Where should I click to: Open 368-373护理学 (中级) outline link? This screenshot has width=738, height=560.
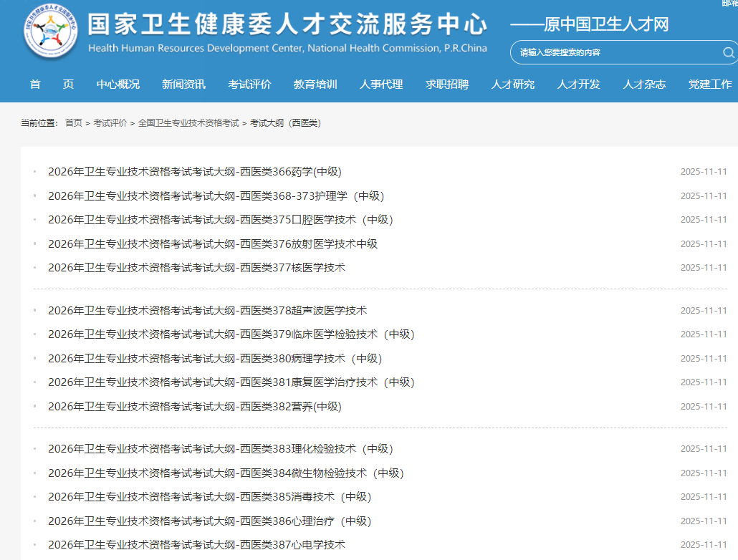point(216,196)
